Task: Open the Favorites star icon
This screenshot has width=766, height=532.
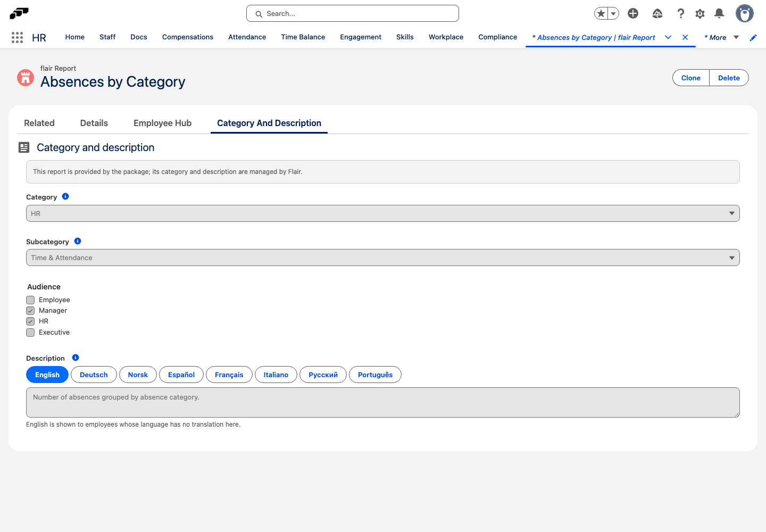Action: click(601, 13)
